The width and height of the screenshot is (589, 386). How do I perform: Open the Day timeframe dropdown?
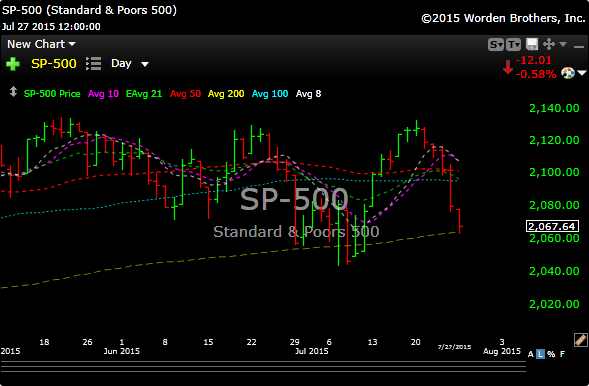[x=130, y=63]
